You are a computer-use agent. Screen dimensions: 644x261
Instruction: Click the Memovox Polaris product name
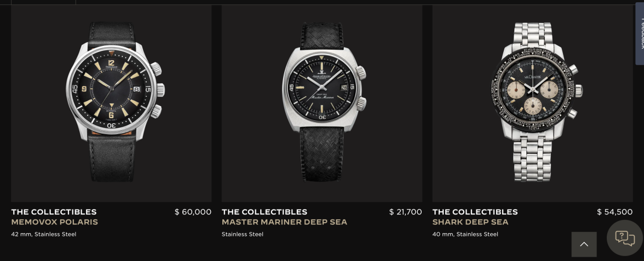[55, 222]
